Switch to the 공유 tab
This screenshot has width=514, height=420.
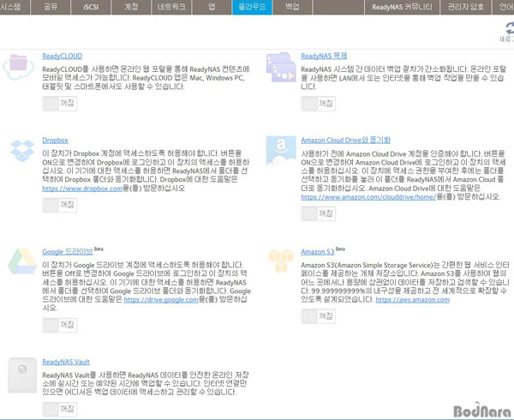tap(51, 7)
